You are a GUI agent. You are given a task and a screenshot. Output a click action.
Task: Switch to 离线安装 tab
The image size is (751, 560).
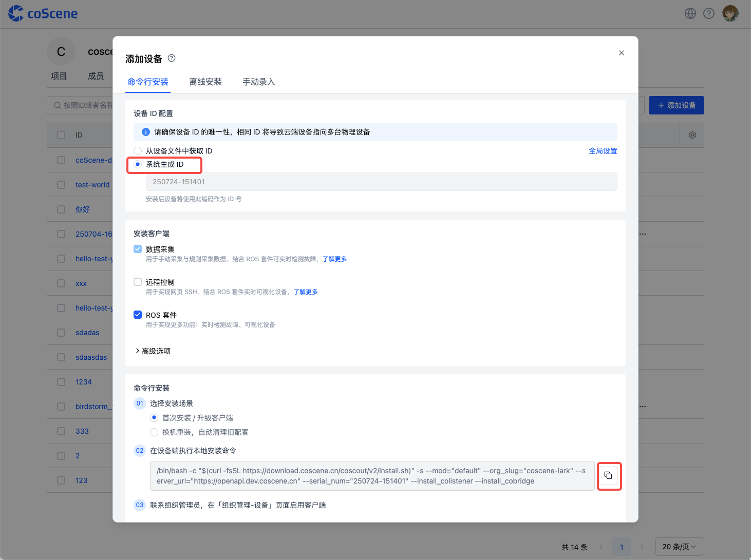pos(205,82)
